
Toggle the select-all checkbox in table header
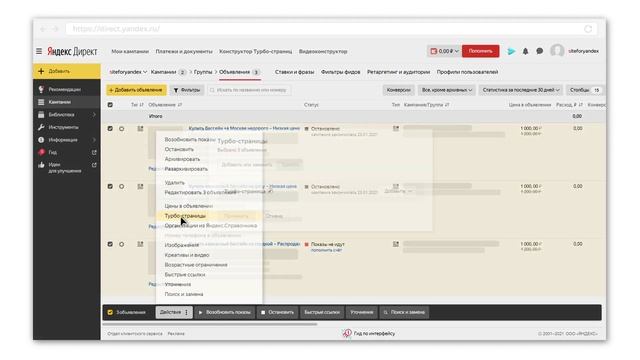click(x=110, y=105)
